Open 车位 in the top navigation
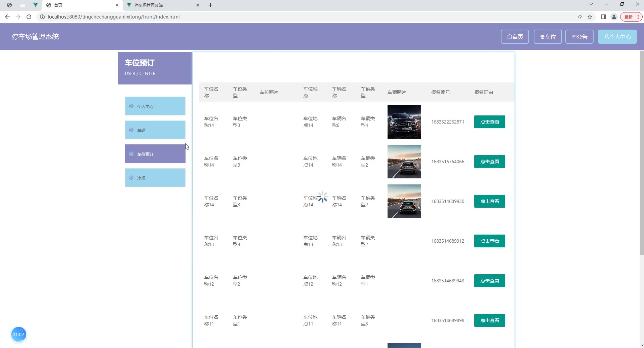 pos(548,37)
